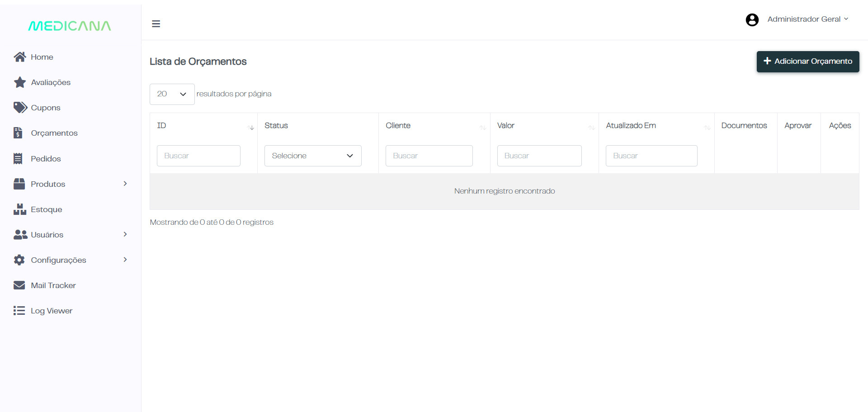This screenshot has height=412, width=868.
Task: Focus the Cliente search field
Action: (429, 156)
